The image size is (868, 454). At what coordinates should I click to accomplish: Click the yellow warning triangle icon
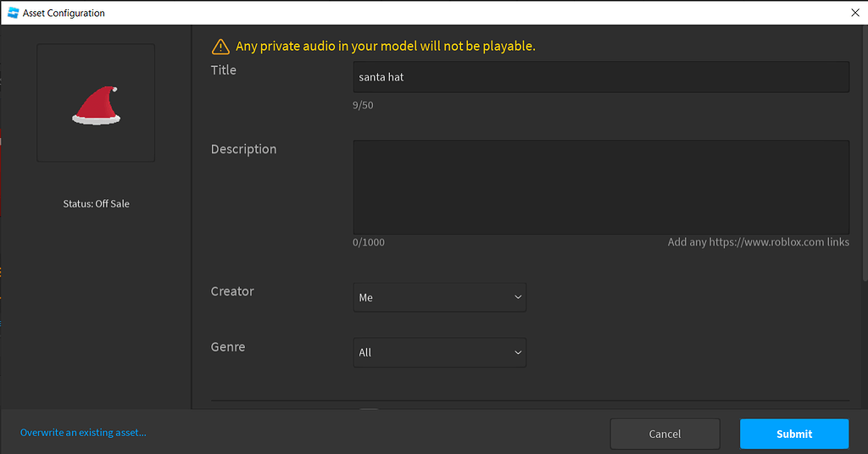coord(220,47)
